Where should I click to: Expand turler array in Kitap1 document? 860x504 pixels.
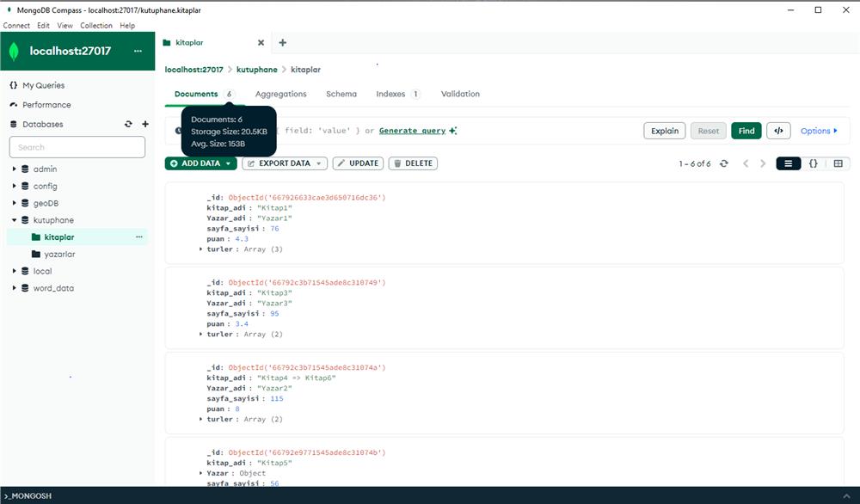pyautogui.click(x=200, y=249)
